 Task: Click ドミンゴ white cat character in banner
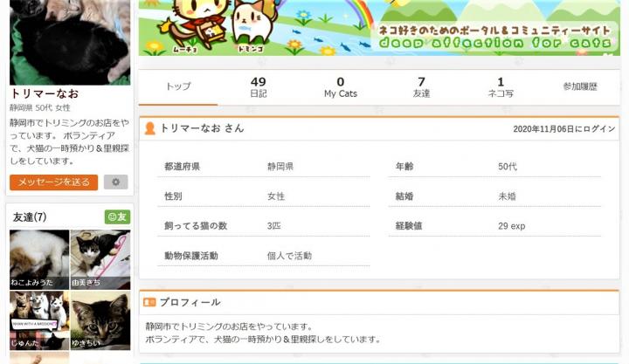(252, 26)
